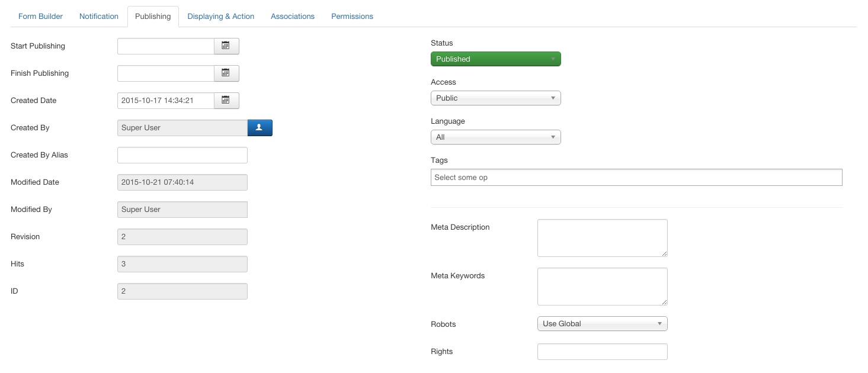
Task: Click the Start Publishing date field
Action: pyautogui.click(x=166, y=46)
